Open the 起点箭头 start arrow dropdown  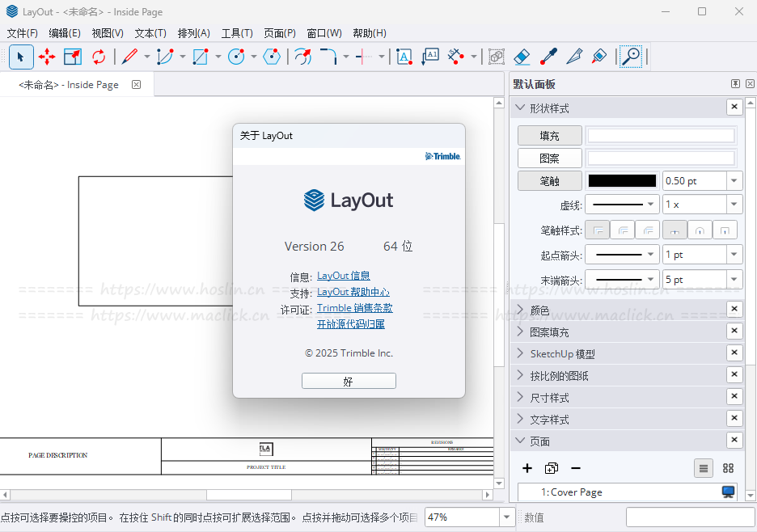(x=622, y=255)
